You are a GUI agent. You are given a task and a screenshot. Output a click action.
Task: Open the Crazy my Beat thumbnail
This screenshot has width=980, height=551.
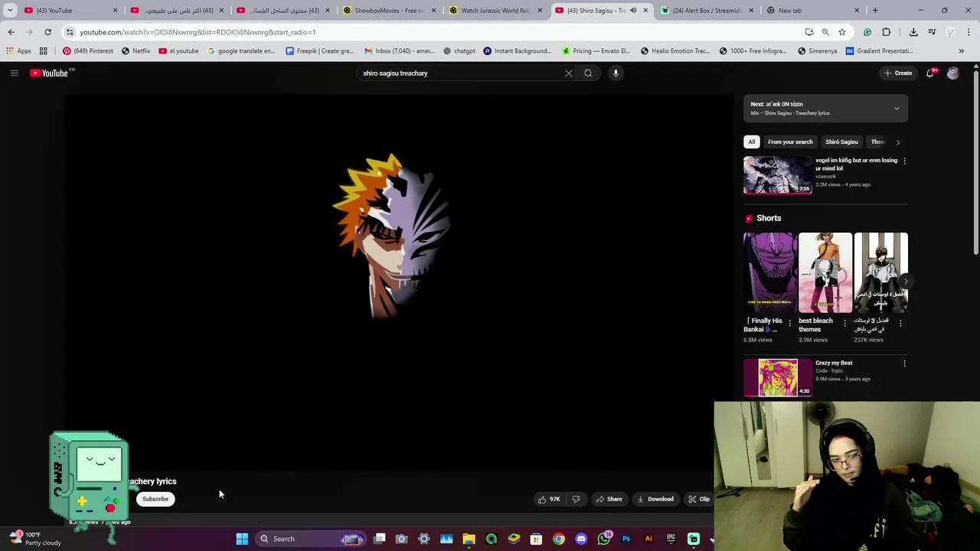point(778,377)
